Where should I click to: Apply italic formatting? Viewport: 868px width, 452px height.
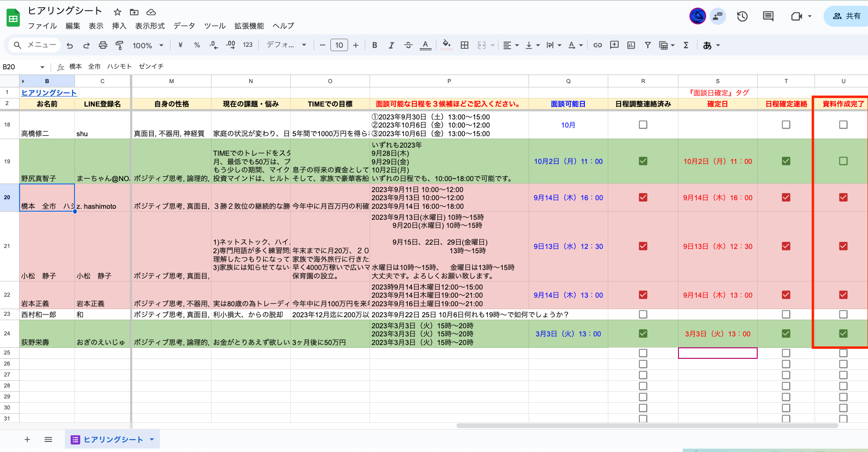coord(392,45)
